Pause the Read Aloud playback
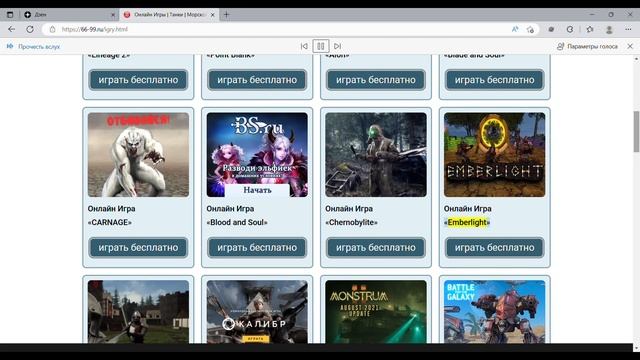This screenshot has width=640, height=360. [x=321, y=46]
